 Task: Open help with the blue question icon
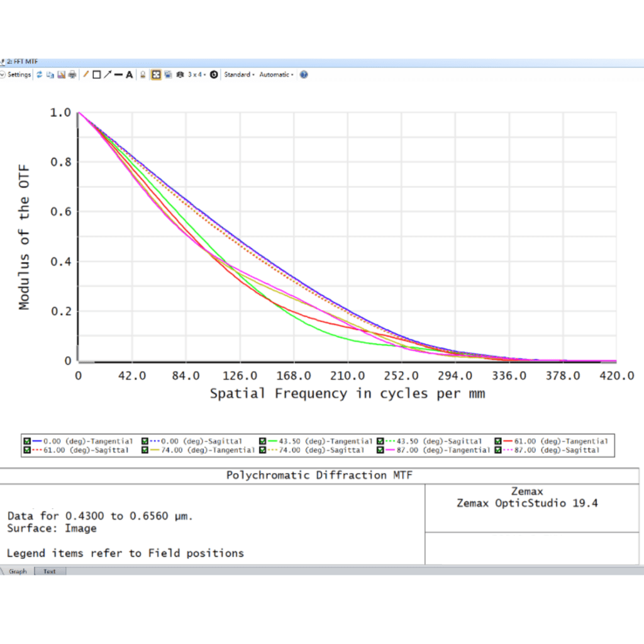[304, 75]
